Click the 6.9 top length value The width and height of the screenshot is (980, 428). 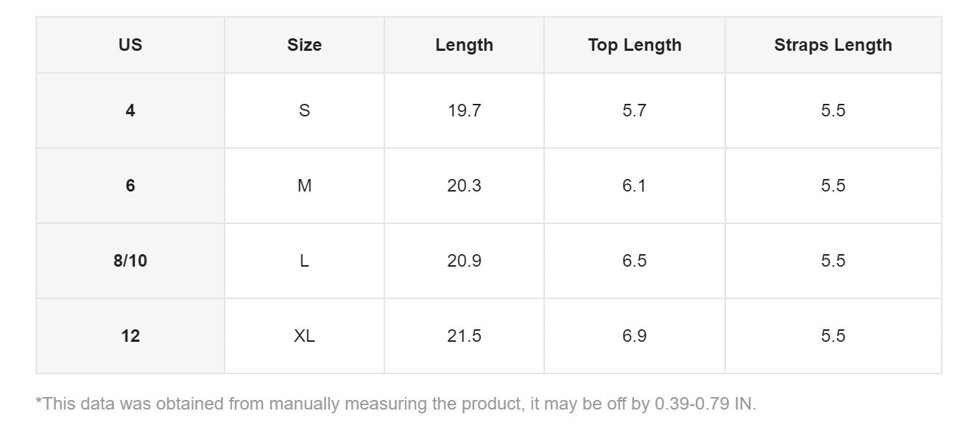634,336
